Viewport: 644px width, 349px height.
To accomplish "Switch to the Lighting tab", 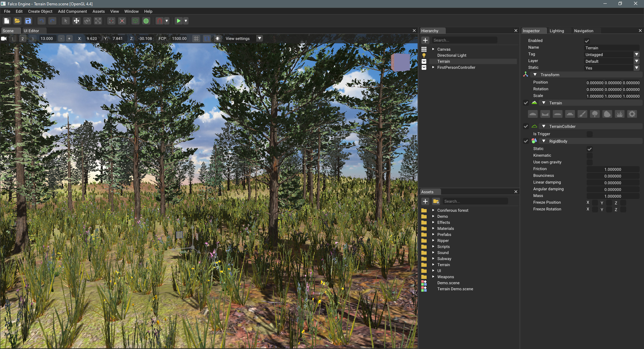I will pyautogui.click(x=557, y=31).
